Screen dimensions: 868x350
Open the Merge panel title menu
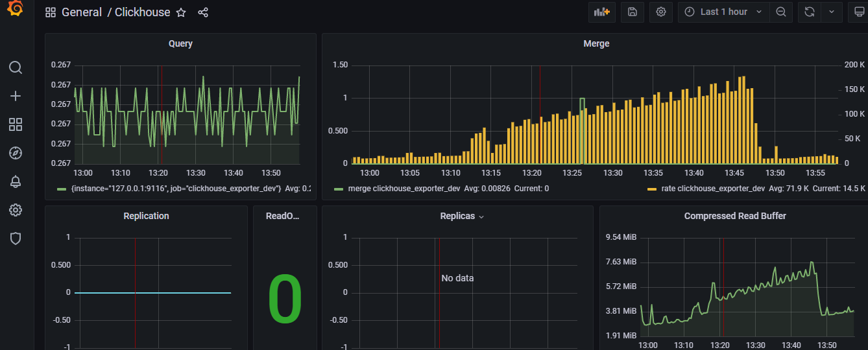tap(596, 43)
